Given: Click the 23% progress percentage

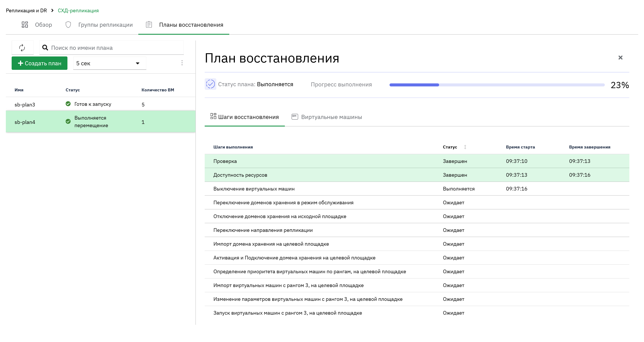Looking at the screenshot, I should (x=619, y=85).
